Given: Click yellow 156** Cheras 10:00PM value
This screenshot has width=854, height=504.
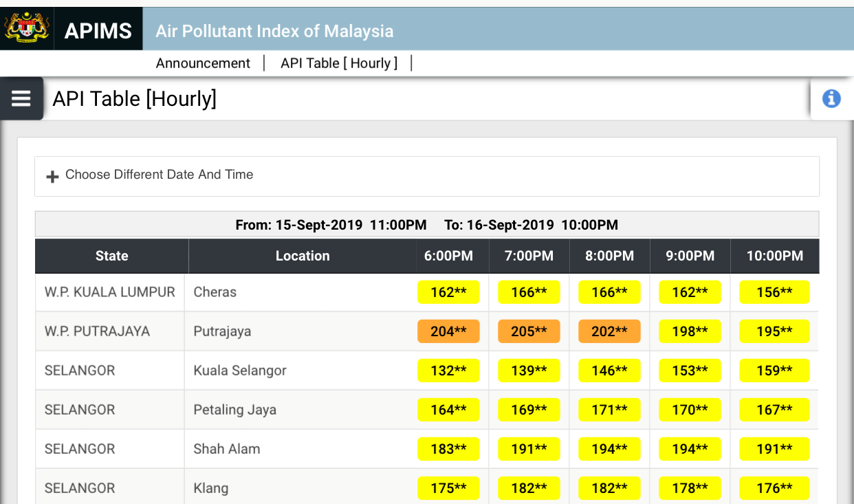Looking at the screenshot, I should (x=774, y=292).
